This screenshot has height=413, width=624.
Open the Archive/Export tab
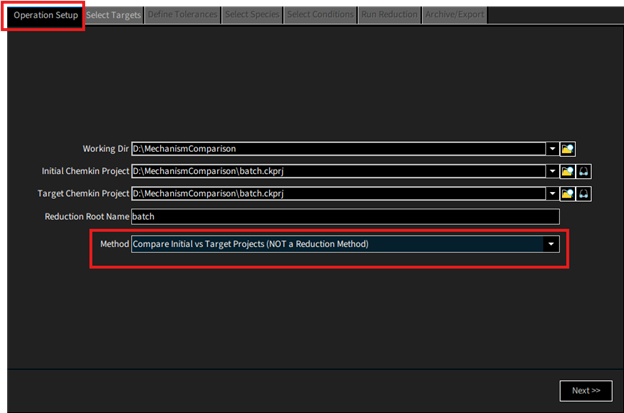(x=454, y=15)
